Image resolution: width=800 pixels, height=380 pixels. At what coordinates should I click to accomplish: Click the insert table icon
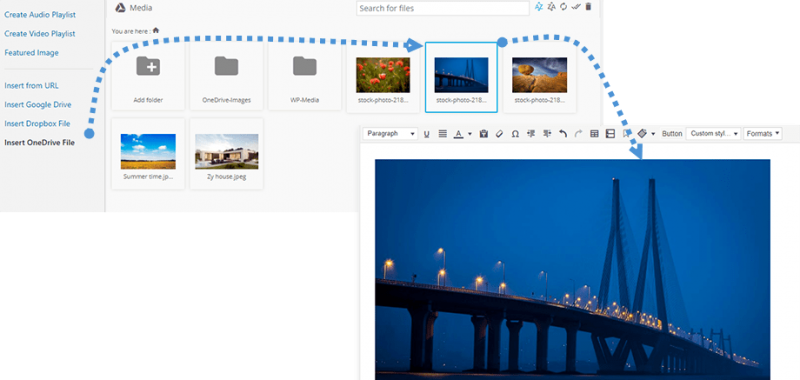tap(594, 134)
